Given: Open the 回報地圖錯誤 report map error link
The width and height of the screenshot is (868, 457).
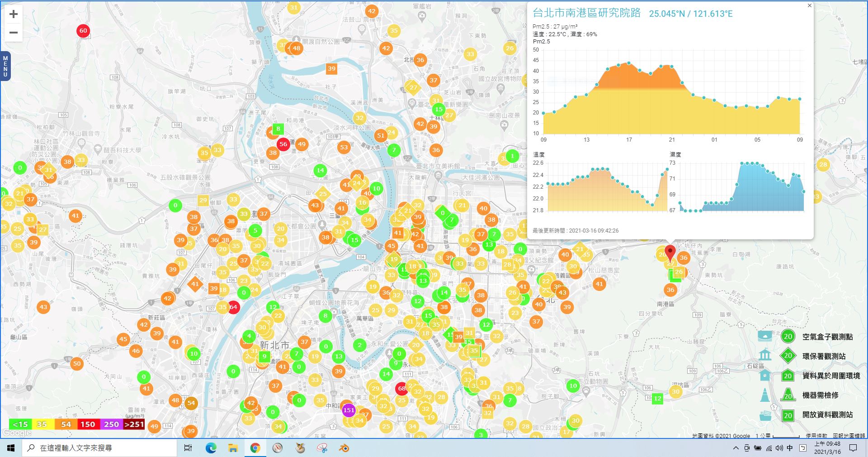Looking at the screenshot, I should point(849,436).
